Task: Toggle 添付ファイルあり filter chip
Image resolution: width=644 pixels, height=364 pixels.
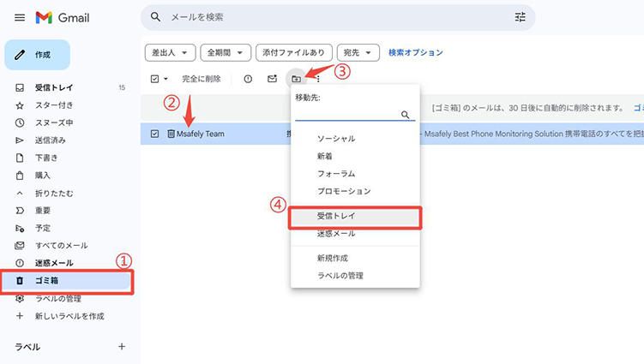Action: pos(293,52)
